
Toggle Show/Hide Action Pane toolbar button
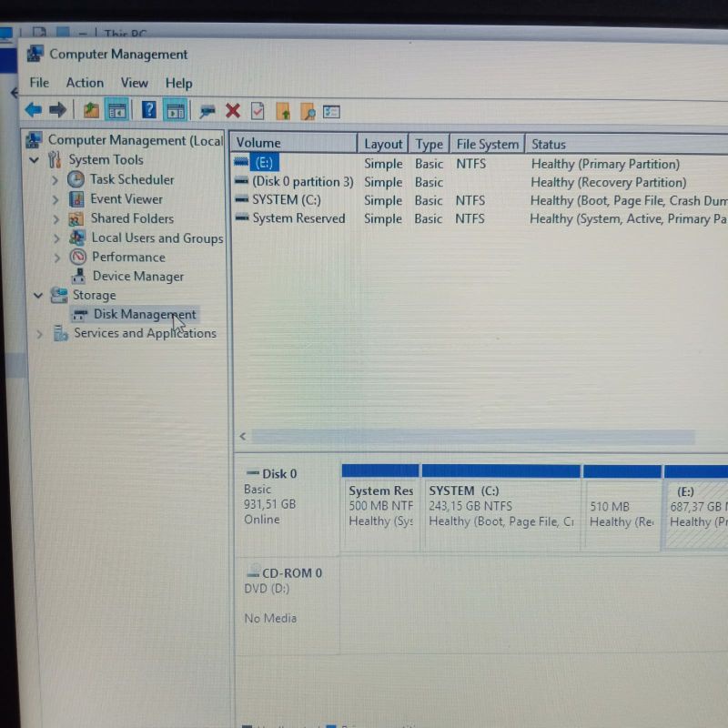(176, 111)
